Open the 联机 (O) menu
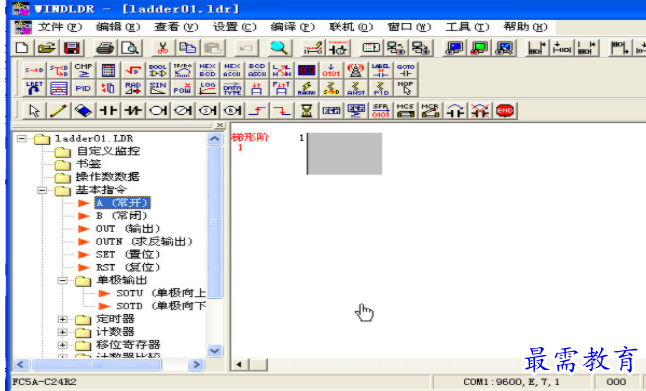Screen dimensions: 646x391 tap(351, 27)
